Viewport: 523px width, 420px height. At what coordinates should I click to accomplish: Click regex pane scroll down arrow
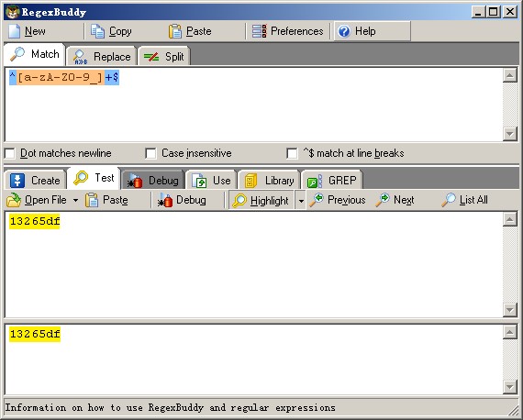[x=509, y=134]
